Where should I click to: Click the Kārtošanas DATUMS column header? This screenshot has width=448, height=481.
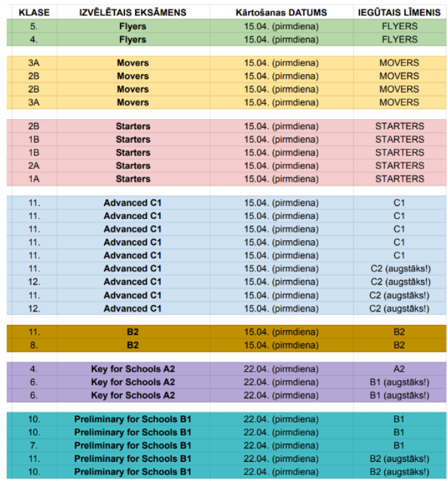point(281,13)
